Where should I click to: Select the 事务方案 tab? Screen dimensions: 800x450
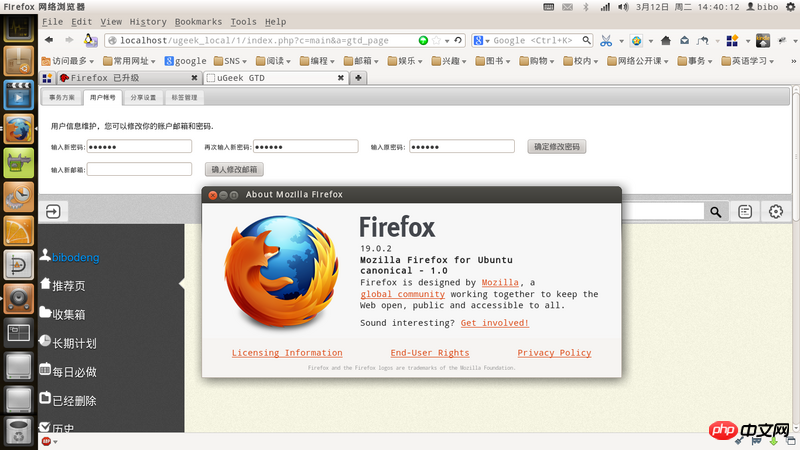pos(62,97)
